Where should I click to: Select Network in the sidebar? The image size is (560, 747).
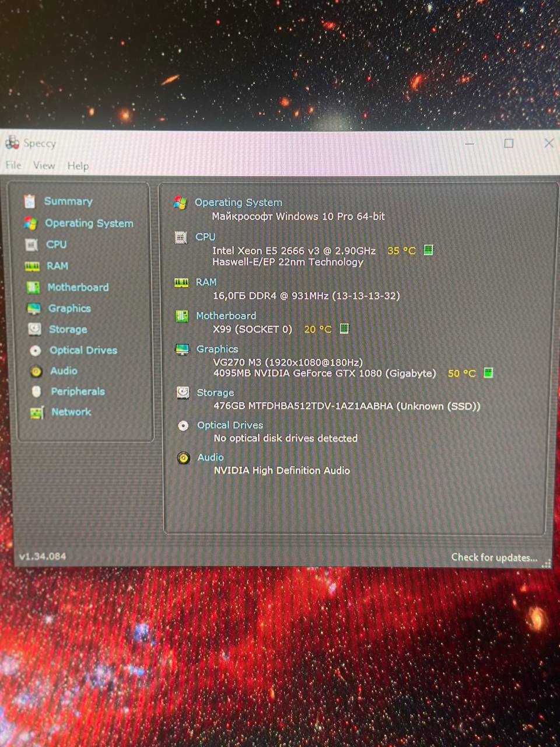click(x=71, y=412)
